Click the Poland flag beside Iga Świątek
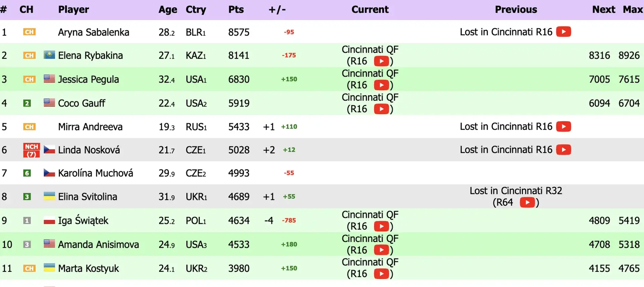 tap(49, 220)
